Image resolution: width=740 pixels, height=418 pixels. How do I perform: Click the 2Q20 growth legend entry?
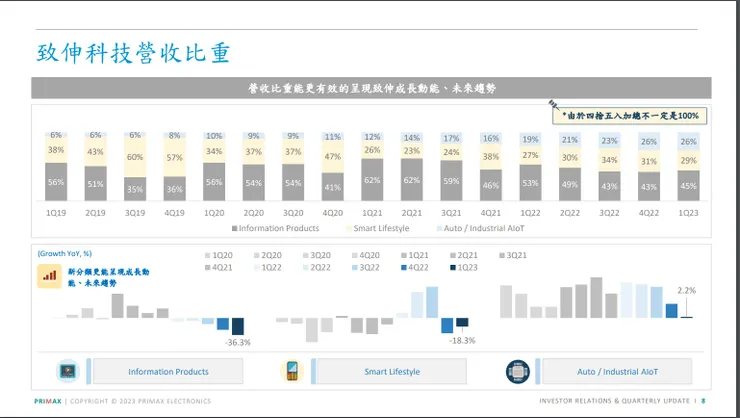click(x=268, y=255)
